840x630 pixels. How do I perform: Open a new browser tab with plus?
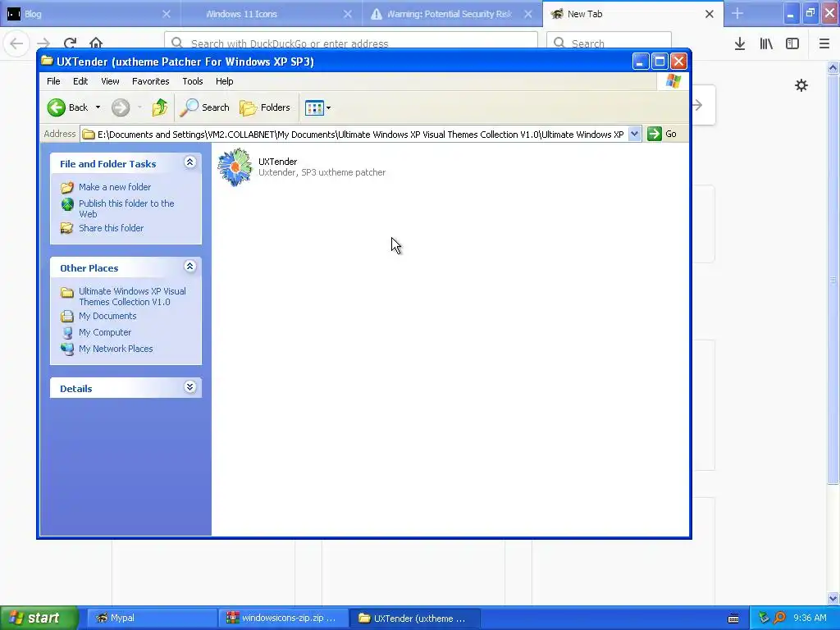(x=737, y=14)
